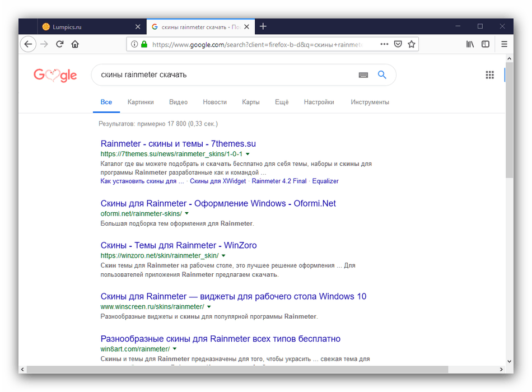532x392 pixels.
Task: Open the Google apps grid icon
Action: [489, 75]
